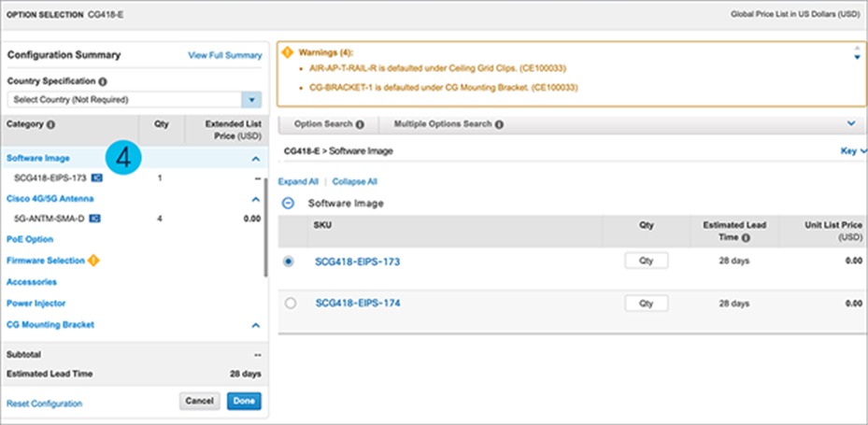Collapse the Software Image category chevron
Screen dimensions: 868x425
255,159
